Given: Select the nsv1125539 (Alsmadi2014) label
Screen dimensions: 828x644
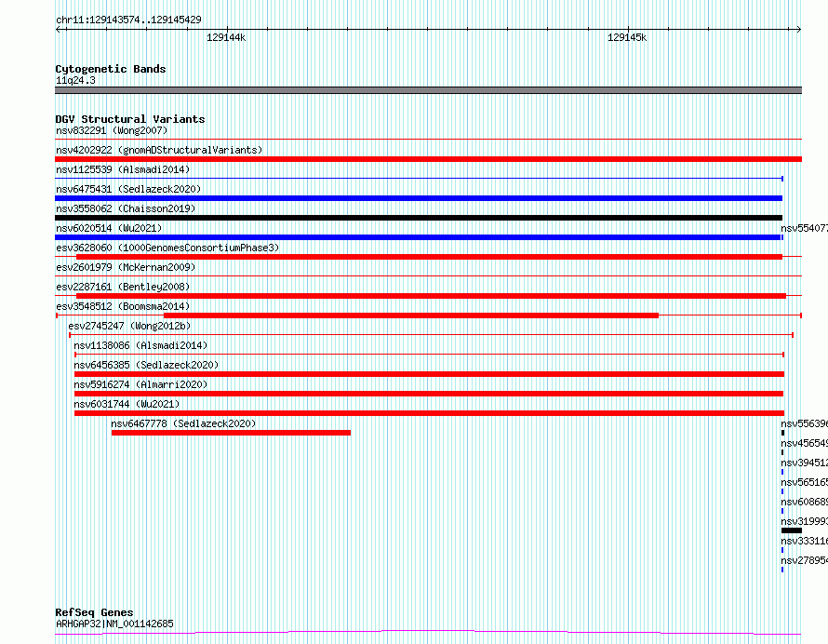Looking at the screenshot, I should point(123,169).
